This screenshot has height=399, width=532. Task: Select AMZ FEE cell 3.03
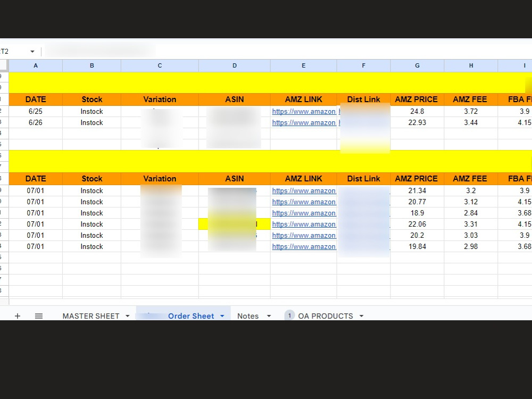(x=471, y=236)
